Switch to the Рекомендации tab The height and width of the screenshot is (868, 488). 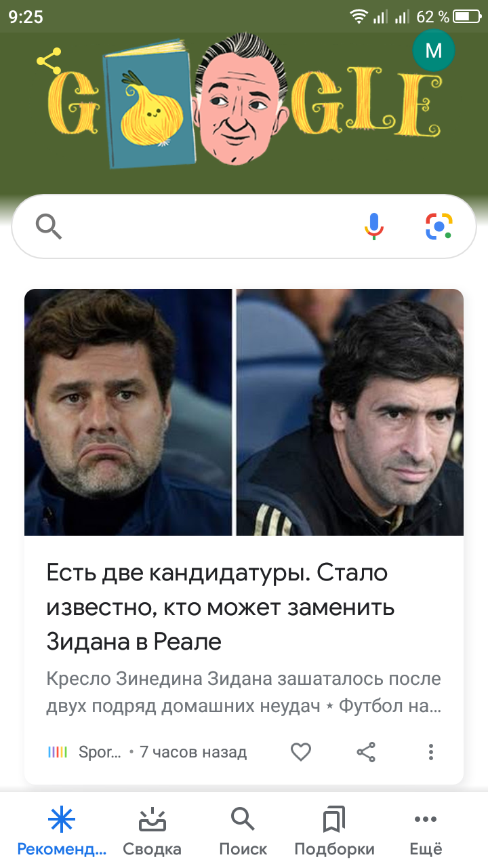[x=62, y=833]
